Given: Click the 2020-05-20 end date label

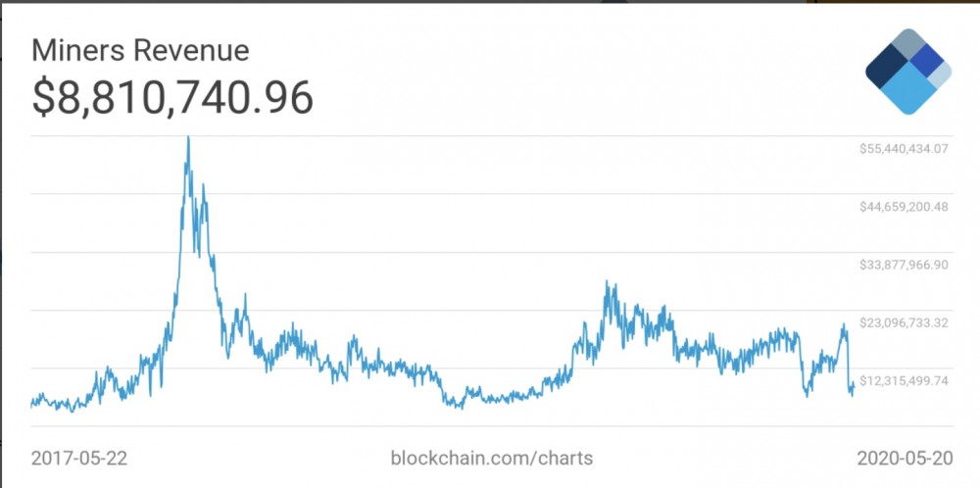Looking at the screenshot, I should 904,458.
